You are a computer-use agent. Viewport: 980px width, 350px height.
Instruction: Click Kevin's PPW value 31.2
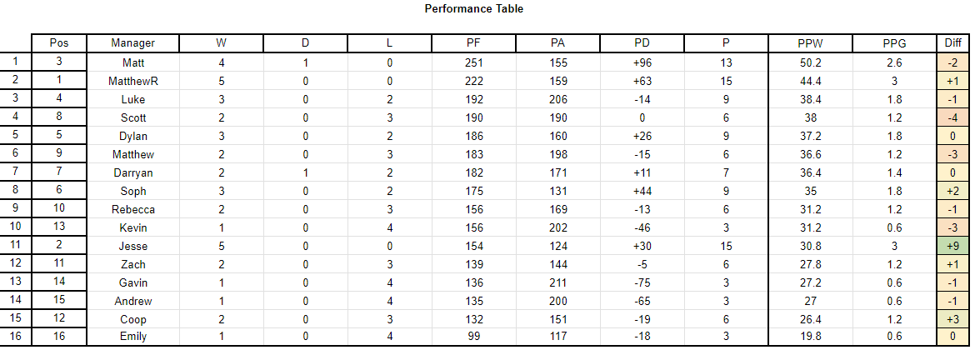[x=810, y=228]
